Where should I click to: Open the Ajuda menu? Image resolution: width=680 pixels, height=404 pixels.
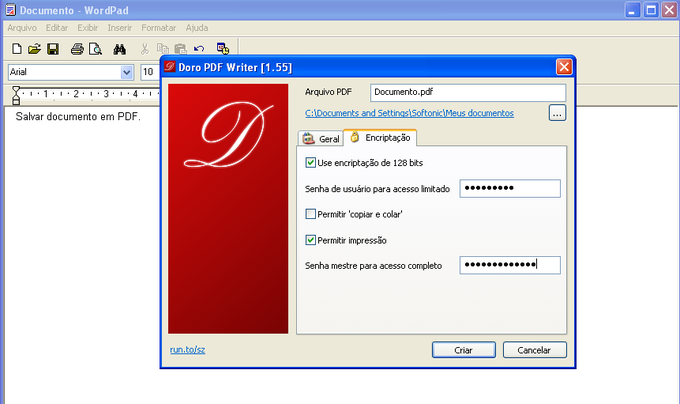tap(197, 28)
